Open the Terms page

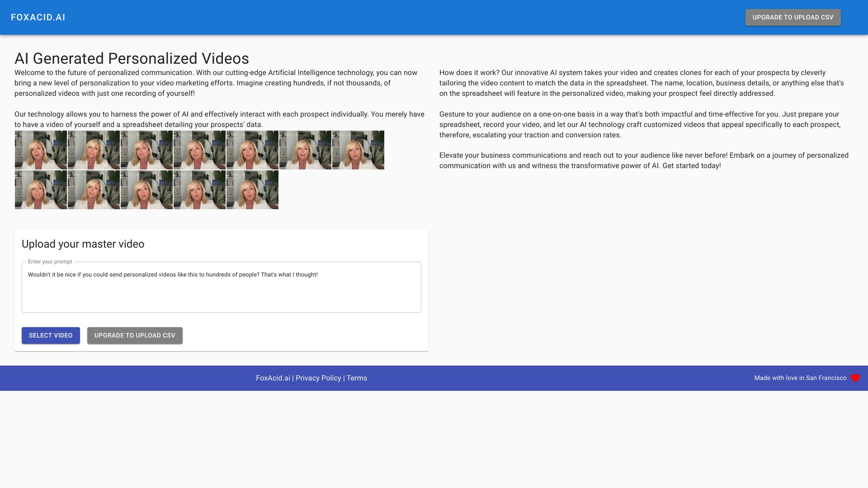pyautogui.click(x=357, y=378)
